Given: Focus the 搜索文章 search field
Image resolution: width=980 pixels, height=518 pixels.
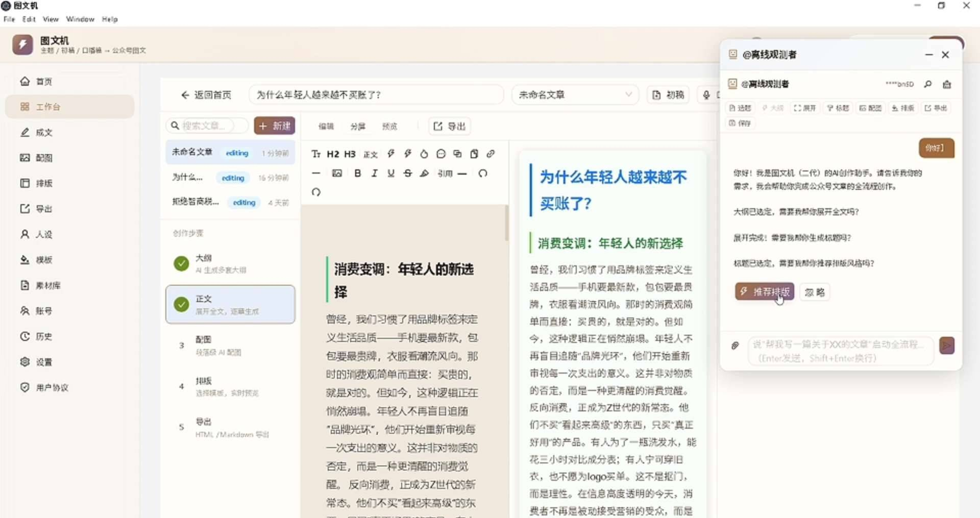Looking at the screenshot, I should tap(207, 126).
